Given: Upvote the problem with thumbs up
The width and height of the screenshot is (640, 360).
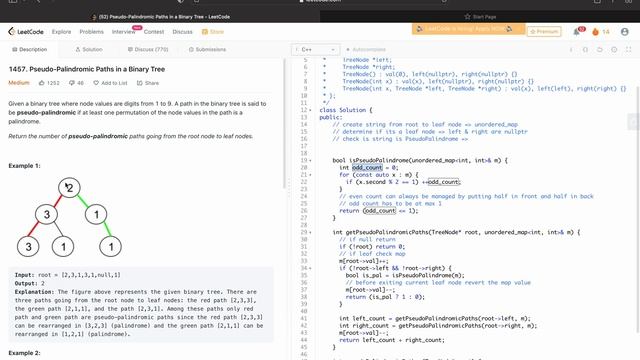Looking at the screenshot, I should point(42,83).
